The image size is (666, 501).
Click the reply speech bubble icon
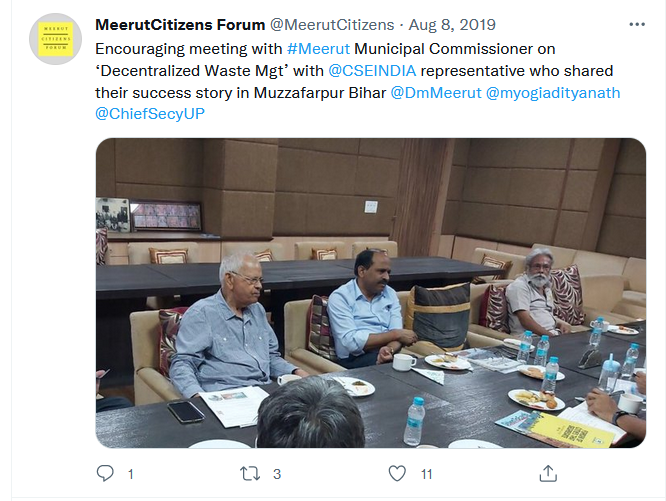pyautogui.click(x=105, y=473)
